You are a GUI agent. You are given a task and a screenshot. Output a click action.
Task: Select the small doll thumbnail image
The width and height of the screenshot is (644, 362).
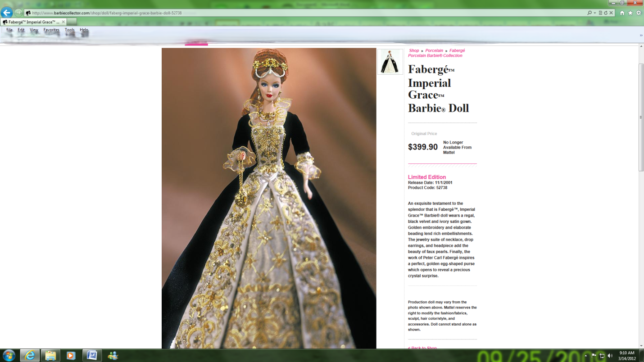click(390, 62)
